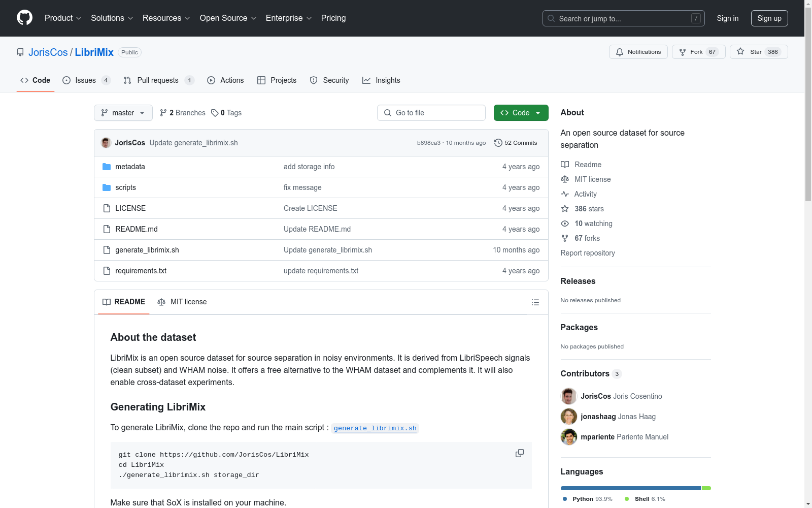Expand the Open Source menu
Viewport: 812px width, 508px height.
(228, 18)
